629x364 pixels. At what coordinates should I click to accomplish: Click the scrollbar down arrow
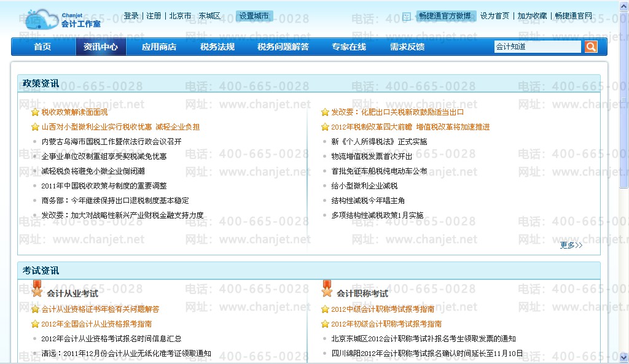[x=623, y=357]
